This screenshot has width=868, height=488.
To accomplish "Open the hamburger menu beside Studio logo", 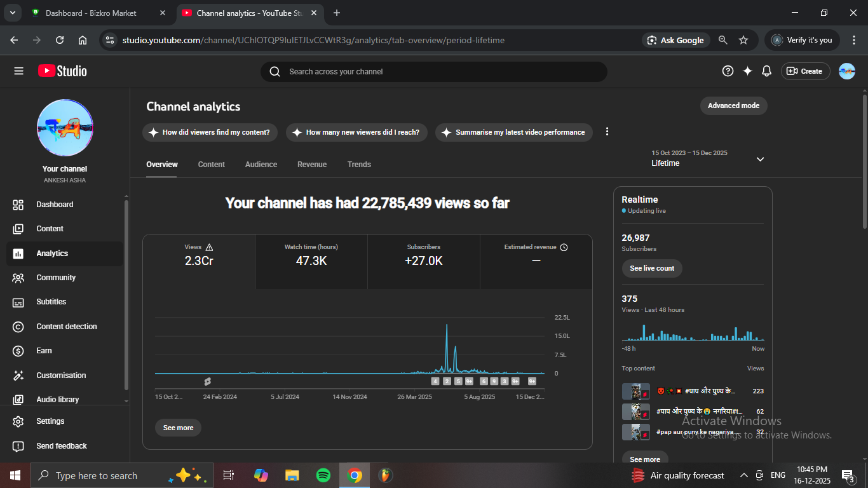I will coord(18,71).
